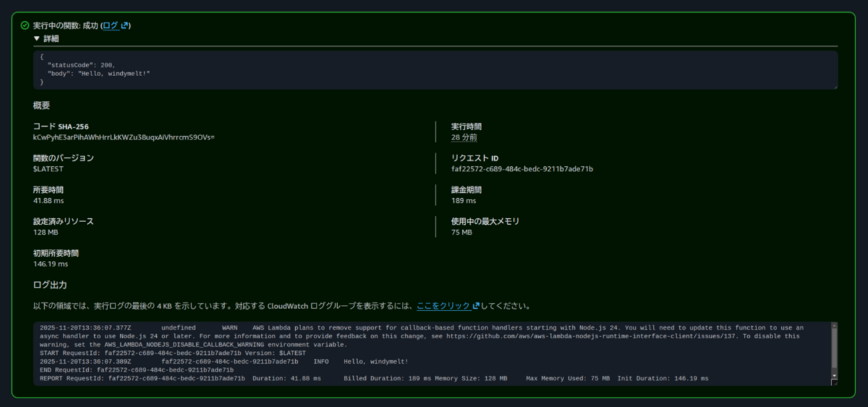
Task: Click the 146.19 ms init duration value
Action: tap(51, 264)
